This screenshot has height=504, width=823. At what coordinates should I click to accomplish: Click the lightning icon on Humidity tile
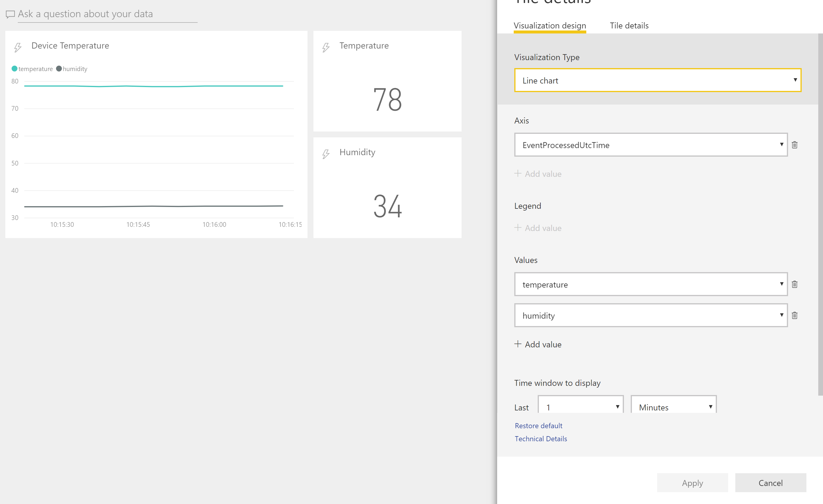pyautogui.click(x=326, y=154)
